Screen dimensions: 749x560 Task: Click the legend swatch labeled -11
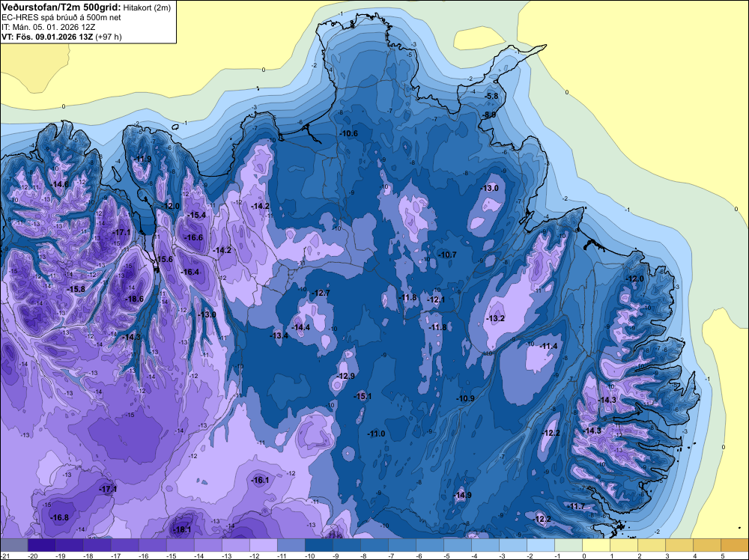click(x=291, y=545)
